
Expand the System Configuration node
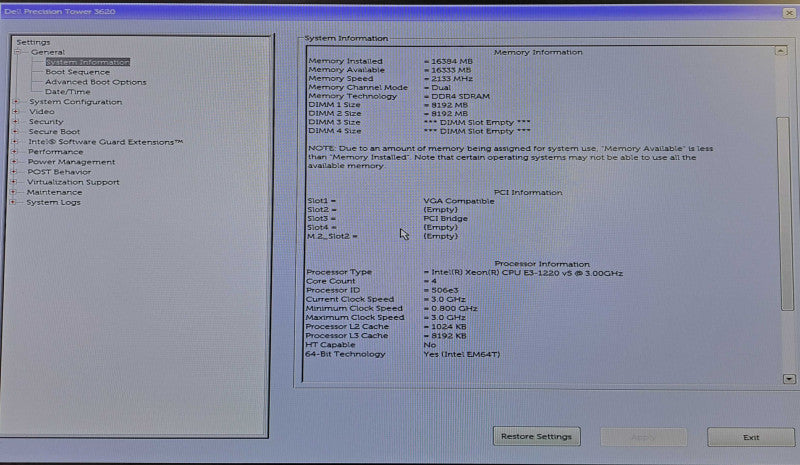pyautogui.click(x=16, y=102)
